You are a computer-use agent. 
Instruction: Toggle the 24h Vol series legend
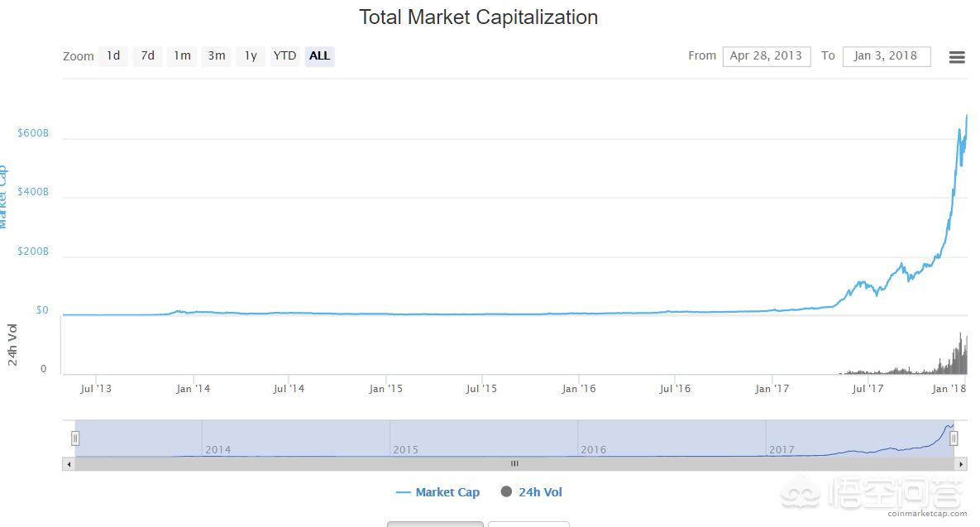tap(540, 492)
